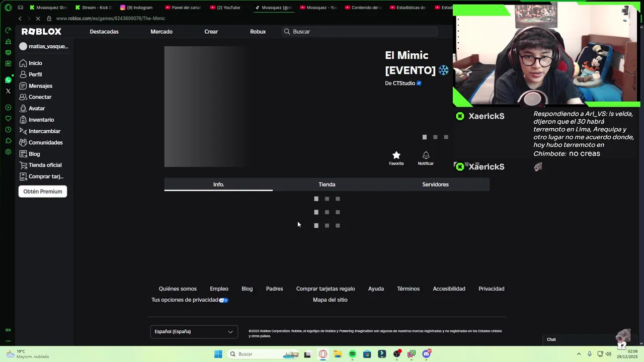Open File Explorer from taskbar

[338, 354]
